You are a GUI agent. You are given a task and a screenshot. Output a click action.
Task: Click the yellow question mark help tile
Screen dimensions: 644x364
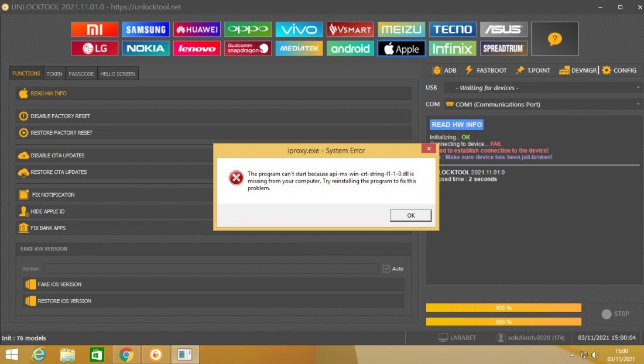[x=555, y=39]
